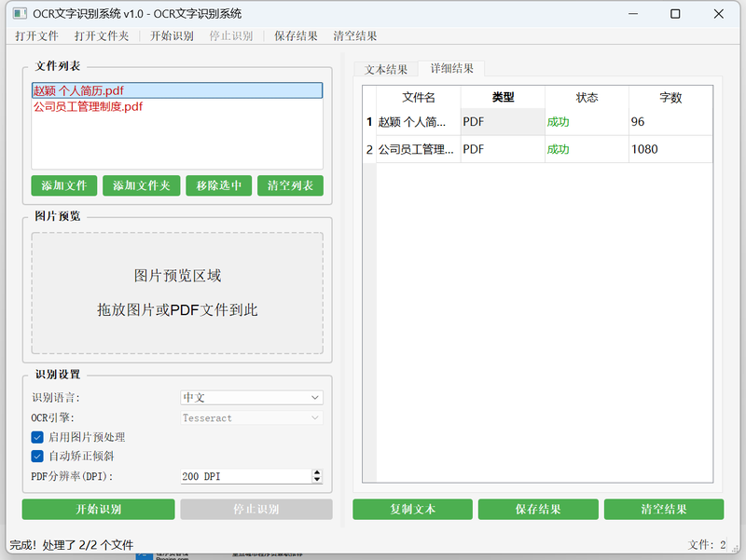Toggle the 启用图片预处理 checkbox
The height and width of the screenshot is (560, 746).
pyautogui.click(x=37, y=437)
